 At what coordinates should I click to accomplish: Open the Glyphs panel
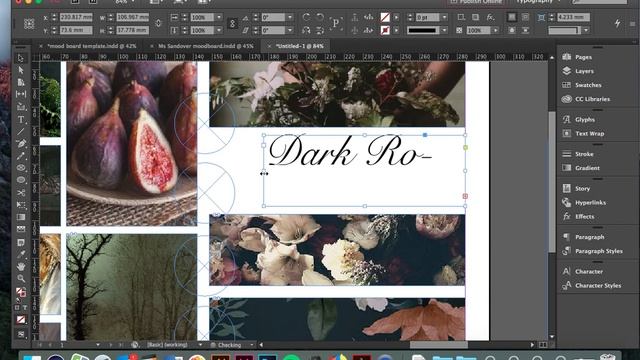[585, 120]
